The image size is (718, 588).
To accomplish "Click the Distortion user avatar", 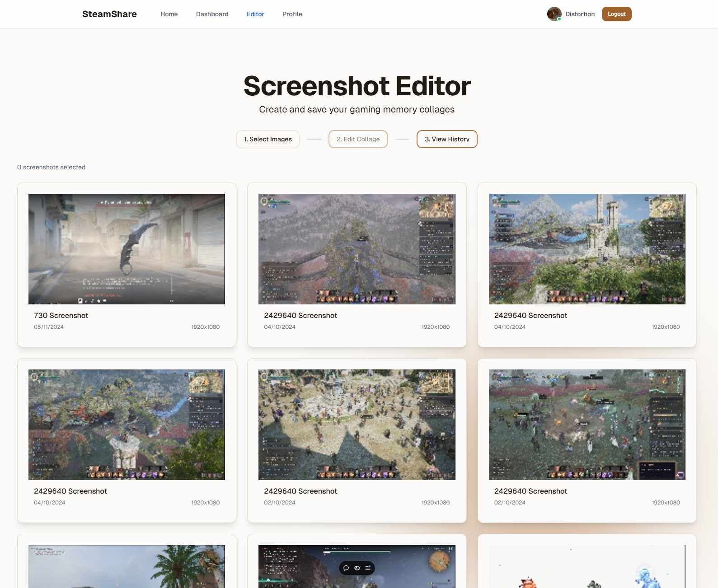I will pyautogui.click(x=554, y=14).
